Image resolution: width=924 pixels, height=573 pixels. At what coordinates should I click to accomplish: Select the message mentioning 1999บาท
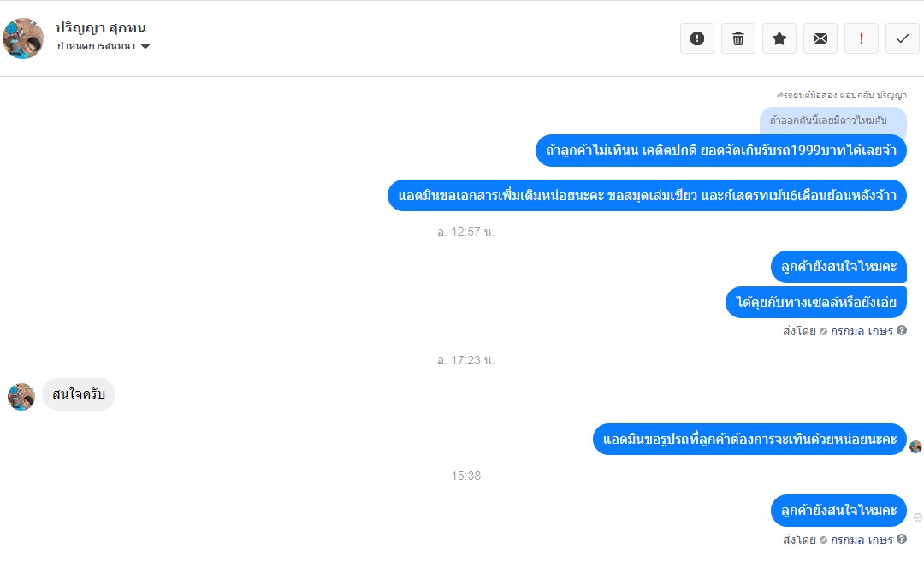(x=720, y=151)
